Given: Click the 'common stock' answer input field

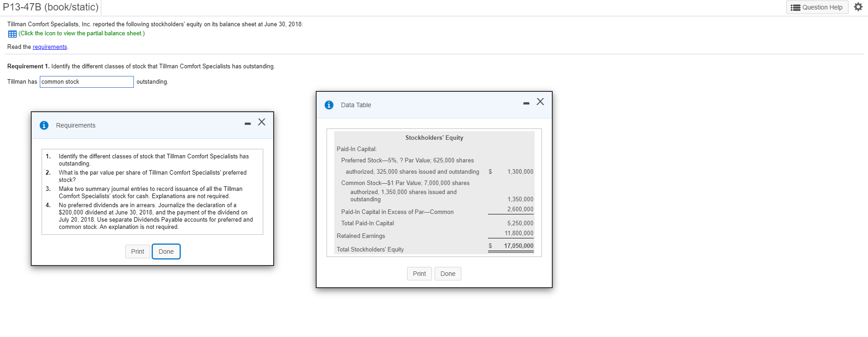Looking at the screenshot, I should pos(87,82).
